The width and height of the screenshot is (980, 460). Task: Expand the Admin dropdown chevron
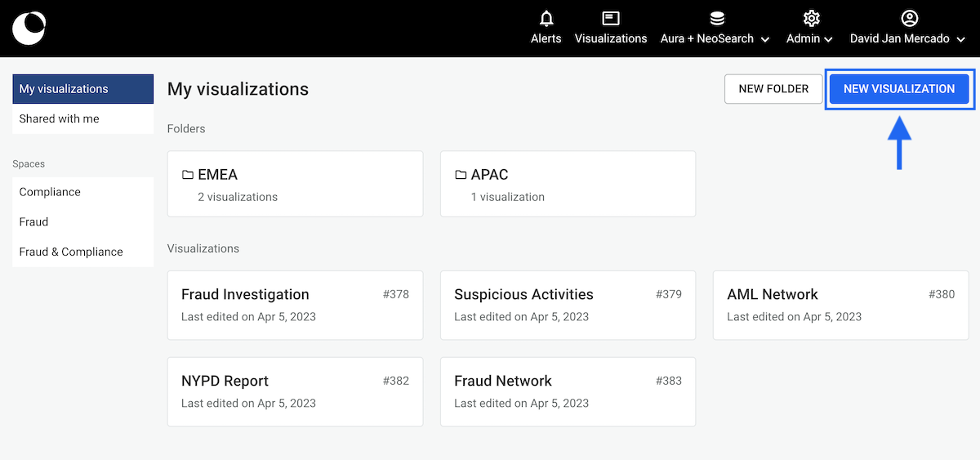(828, 39)
